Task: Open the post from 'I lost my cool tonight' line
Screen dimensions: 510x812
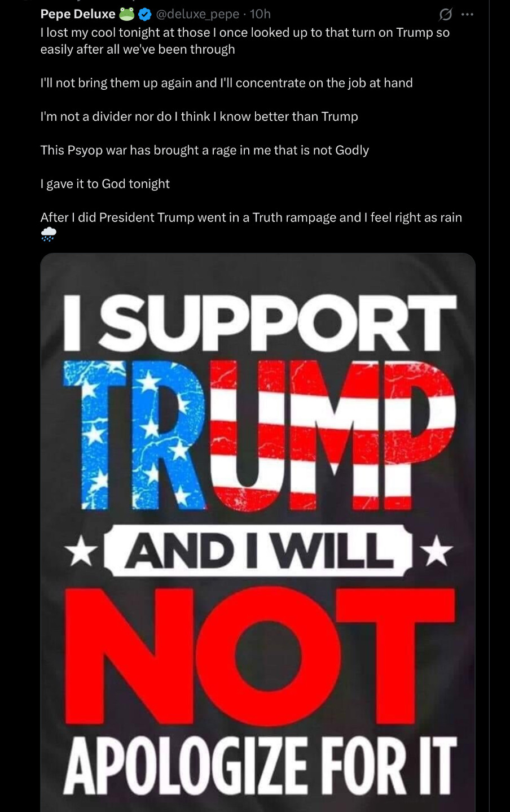Action: 245,41
